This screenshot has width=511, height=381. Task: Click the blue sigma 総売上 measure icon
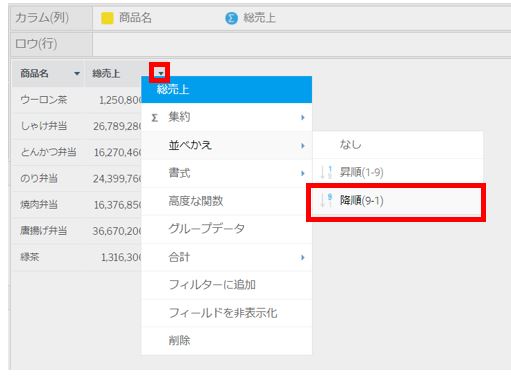tap(231, 18)
